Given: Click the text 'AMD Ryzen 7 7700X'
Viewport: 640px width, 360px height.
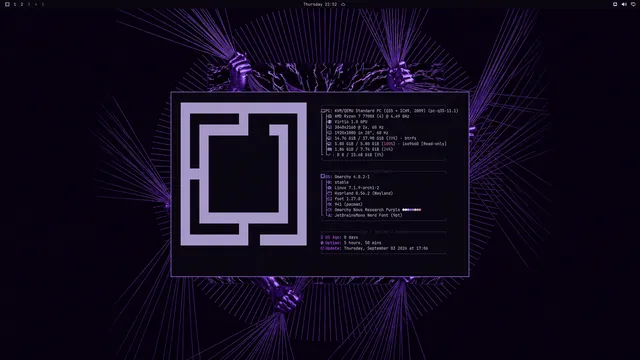Looking at the screenshot, I should click(355, 116).
